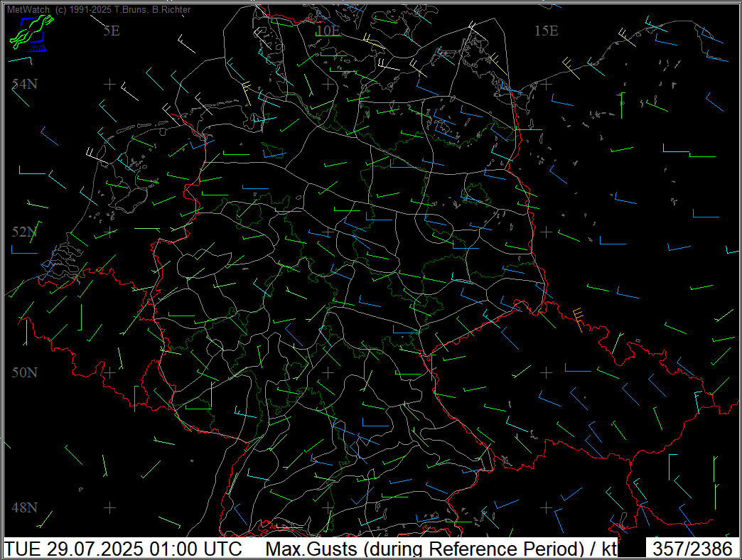Viewport: 742px width, 560px height.
Task: Click the 5E longitude label
Action: coord(112,31)
